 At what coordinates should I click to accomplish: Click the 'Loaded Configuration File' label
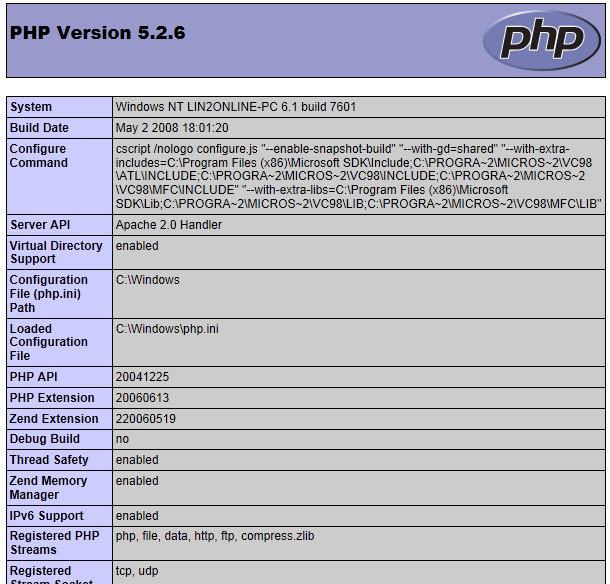(49, 342)
